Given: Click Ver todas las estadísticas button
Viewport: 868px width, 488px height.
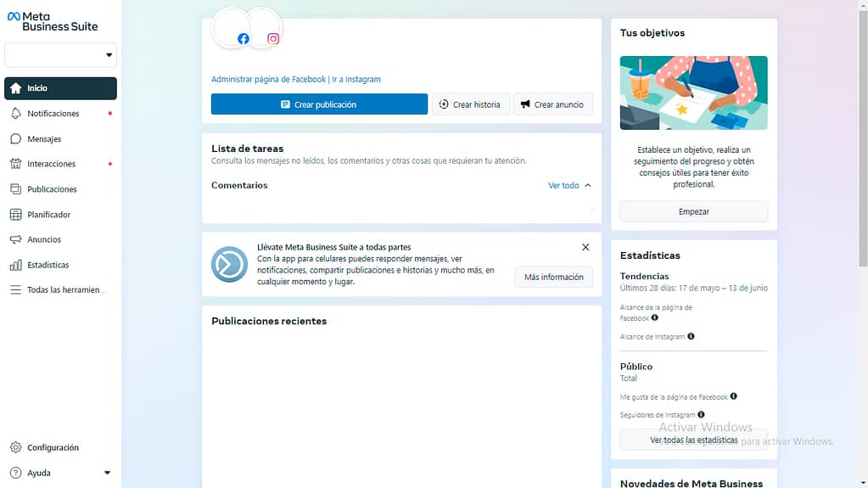Looking at the screenshot, I should tap(693, 440).
